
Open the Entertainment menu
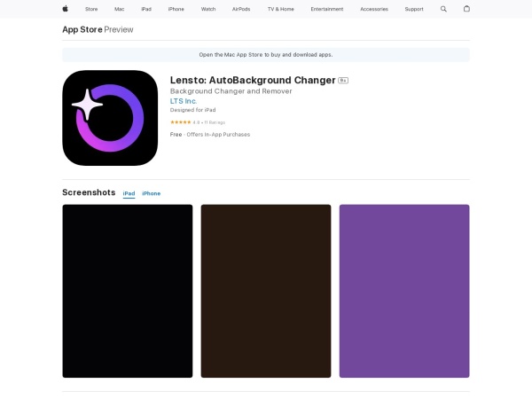click(x=326, y=9)
